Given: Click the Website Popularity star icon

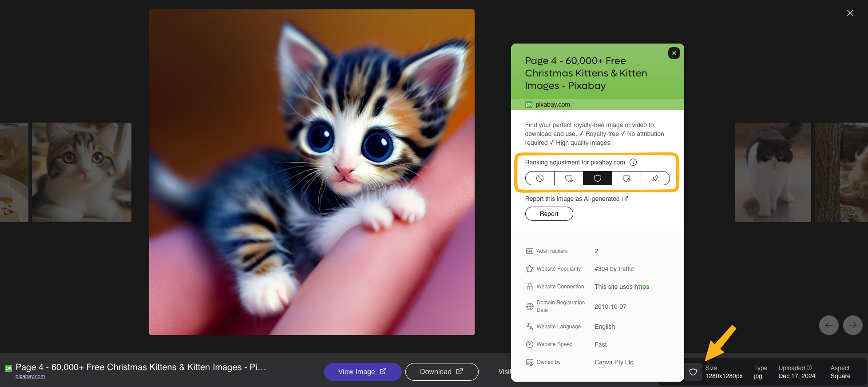Looking at the screenshot, I should click(530, 269).
